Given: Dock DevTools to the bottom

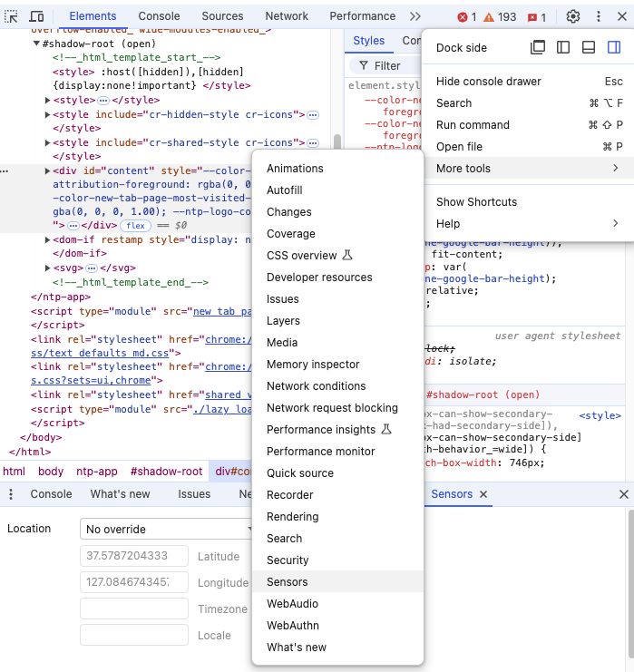Looking at the screenshot, I should tap(588, 47).
